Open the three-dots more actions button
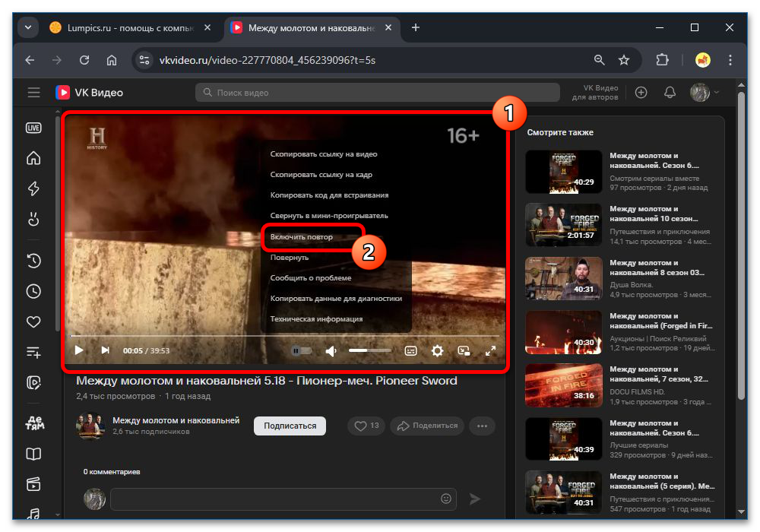Screen dimensions: 760x532 (482, 426)
